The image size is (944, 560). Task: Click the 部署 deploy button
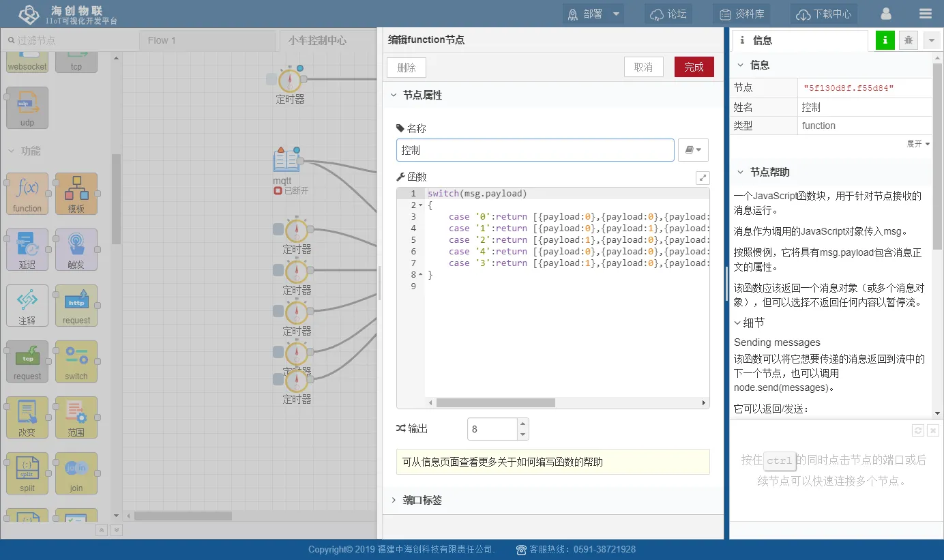[x=585, y=14]
